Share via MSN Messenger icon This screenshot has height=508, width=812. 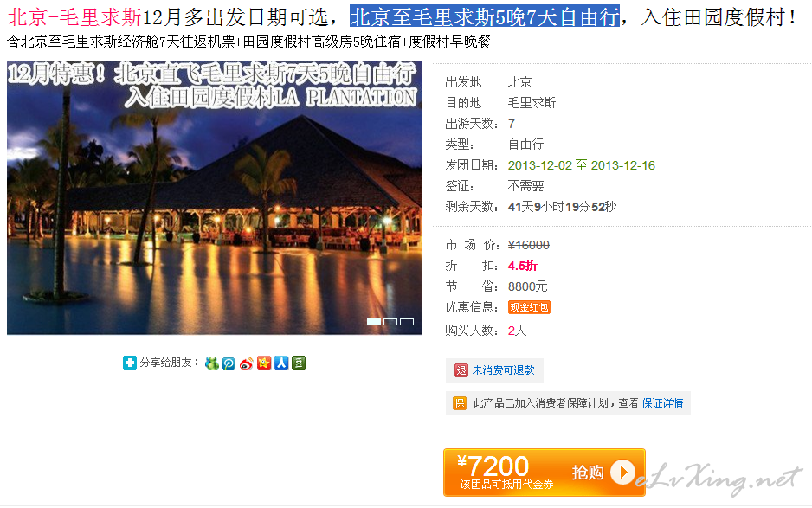211,363
